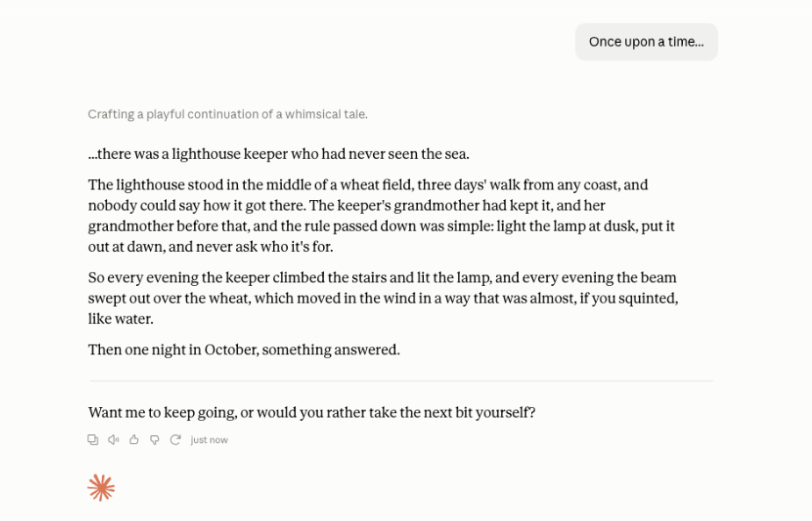
Task: Click the 'just now' timestamp
Action: pos(209,439)
